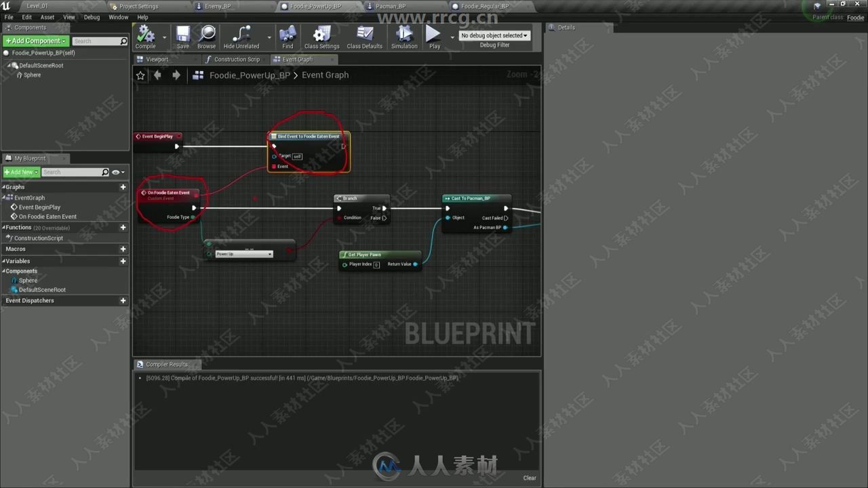Click the Unreal Engine logo icon

pos(6,6)
